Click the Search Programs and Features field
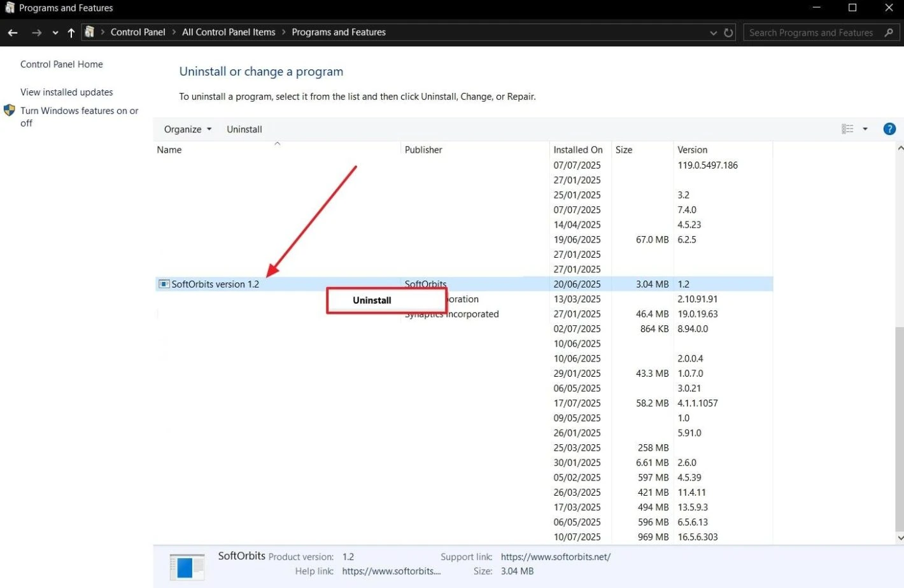This screenshot has height=588, width=904. coord(810,32)
